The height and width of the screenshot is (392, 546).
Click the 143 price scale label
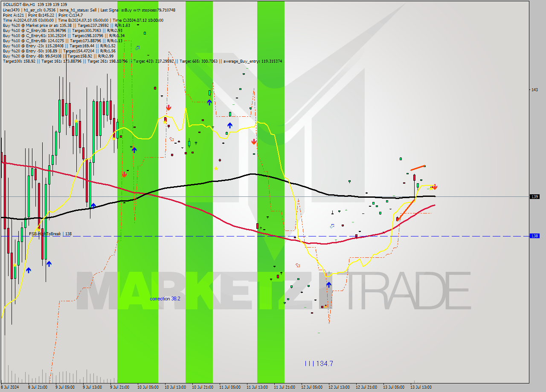pos(534,89)
